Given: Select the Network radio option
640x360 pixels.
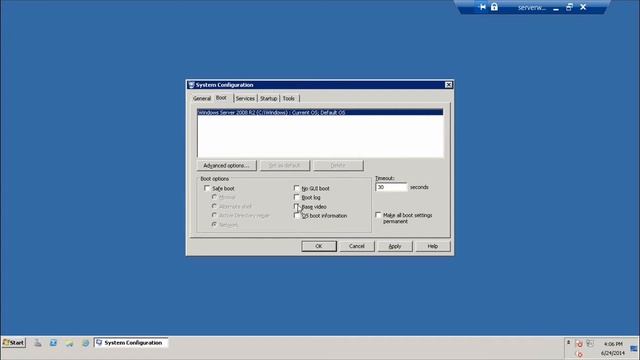Looking at the screenshot, I should point(214,224).
